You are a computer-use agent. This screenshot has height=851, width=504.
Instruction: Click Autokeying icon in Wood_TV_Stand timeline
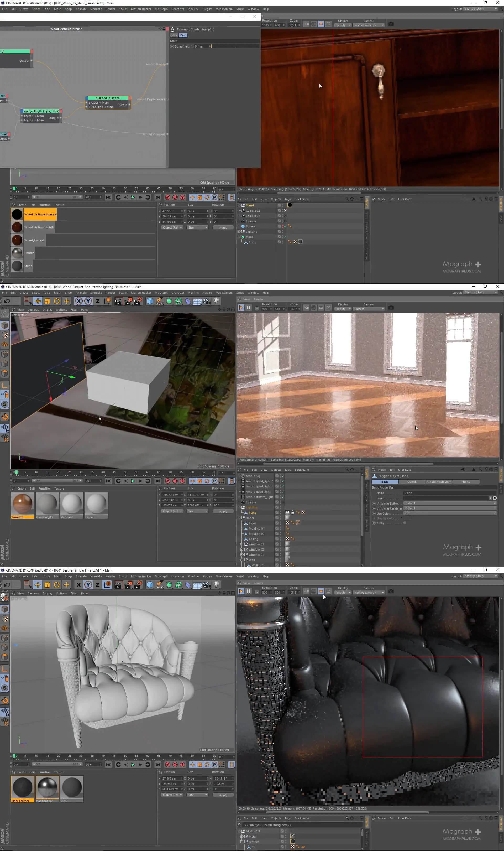click(175, 197)
